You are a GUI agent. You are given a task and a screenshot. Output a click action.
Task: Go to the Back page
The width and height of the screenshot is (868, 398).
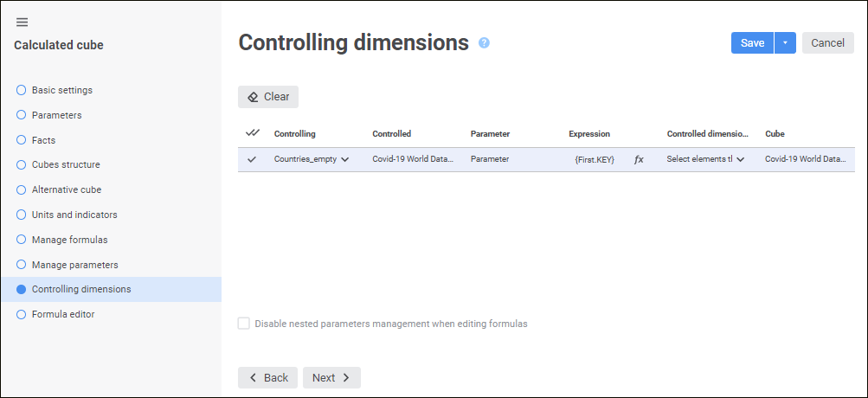pyautogui.click(x=267, y=377)
